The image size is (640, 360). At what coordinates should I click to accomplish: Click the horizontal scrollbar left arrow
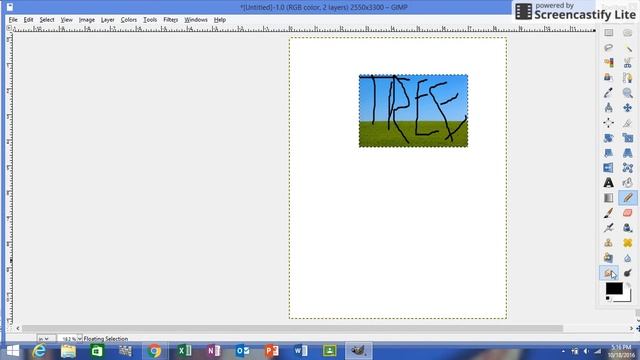(x=18, y=328)
